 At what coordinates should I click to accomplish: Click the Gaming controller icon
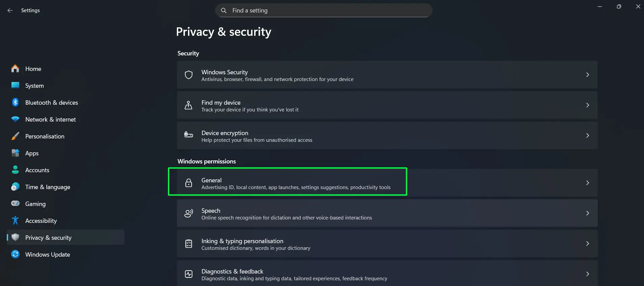tap(15, 204)
